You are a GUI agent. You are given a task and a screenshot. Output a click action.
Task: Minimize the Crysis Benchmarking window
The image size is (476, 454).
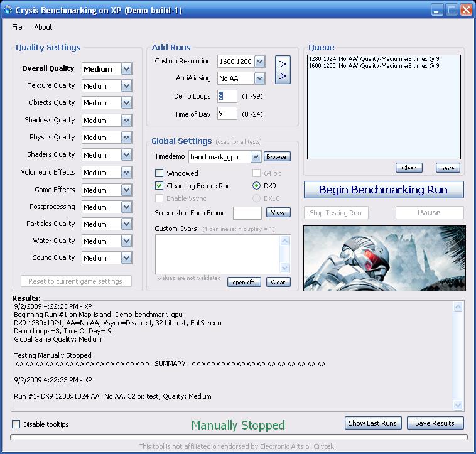click(x=437, y=10)
